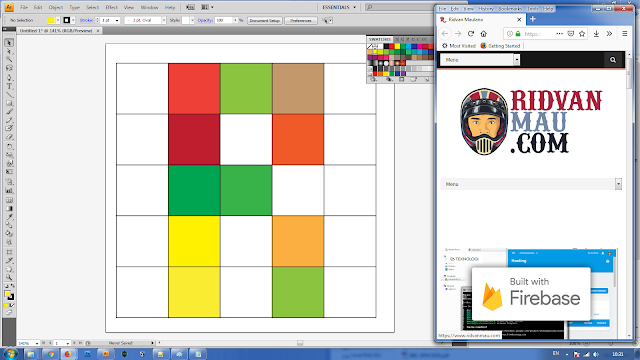The width and height of the screenshot is (640, 360).
Task: Open the Stroke weight dropdown
Action: pos(117,20)
